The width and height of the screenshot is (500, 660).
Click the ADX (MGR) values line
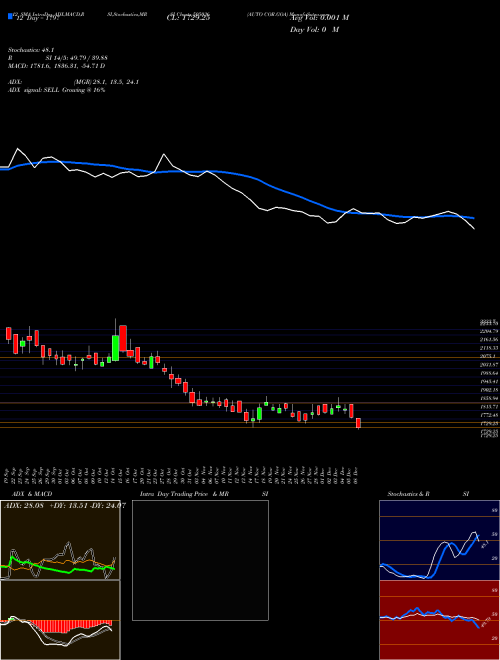(73, 82)
